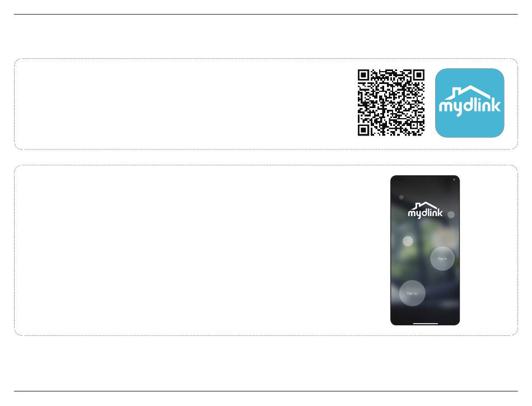Click tiny dim bubble near phone's top-left
Screen dimensions: 532x406
(x=402, y=197)
